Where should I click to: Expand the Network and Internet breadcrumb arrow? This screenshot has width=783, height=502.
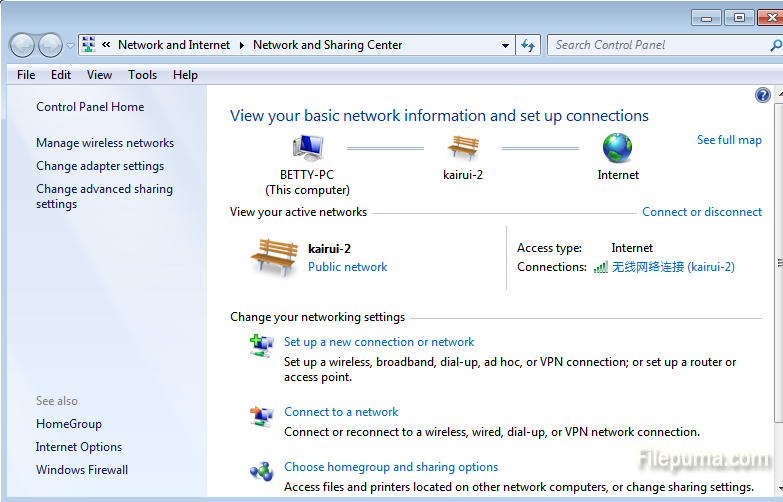tap(241, 45)
